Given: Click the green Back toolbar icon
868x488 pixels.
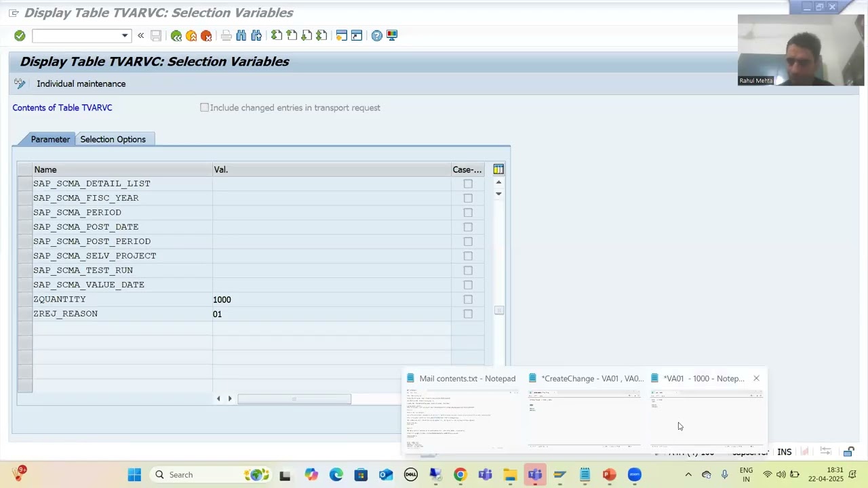Looking at the screenshot, I should [176, 35].
